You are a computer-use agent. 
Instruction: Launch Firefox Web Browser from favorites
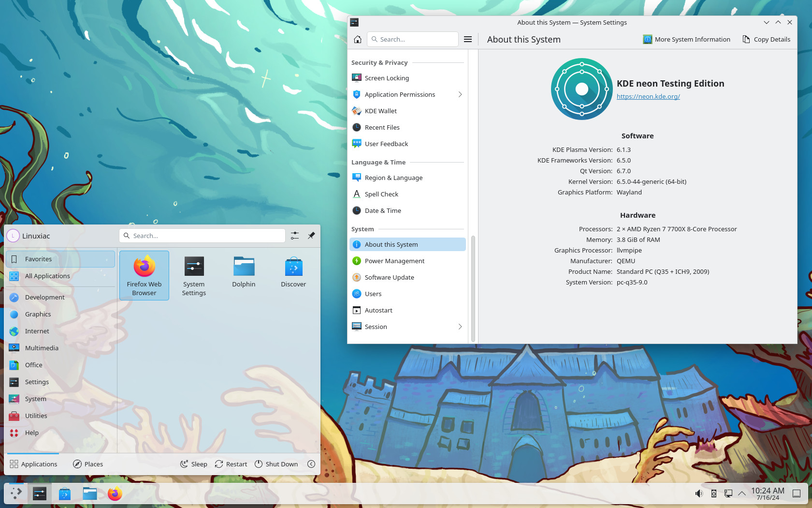pos(144,275)
